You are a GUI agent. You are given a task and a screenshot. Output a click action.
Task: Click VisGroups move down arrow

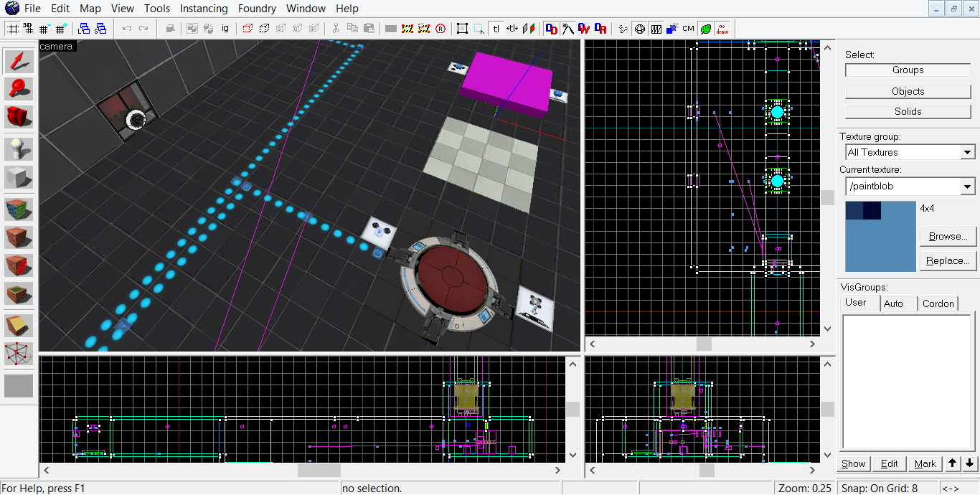coord(969,463)
